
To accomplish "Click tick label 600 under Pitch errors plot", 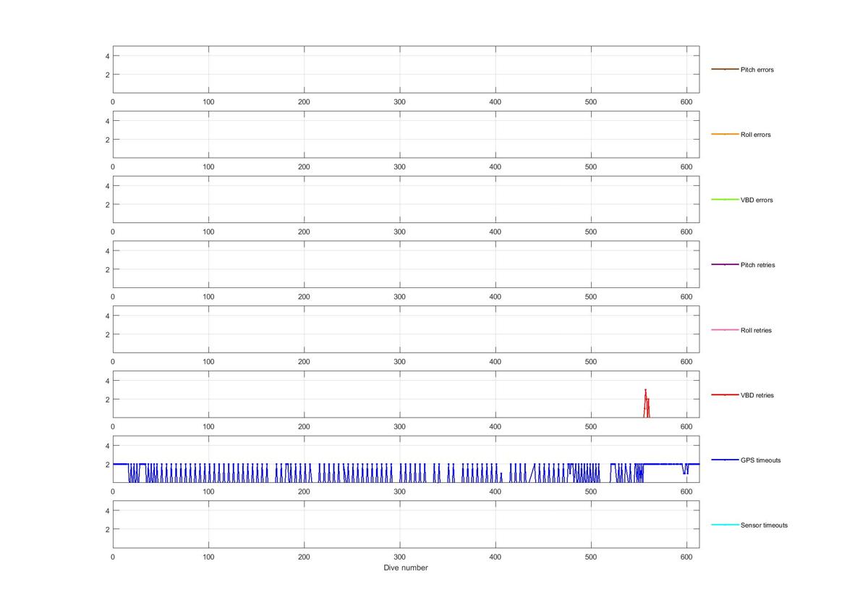I will 686,102.
